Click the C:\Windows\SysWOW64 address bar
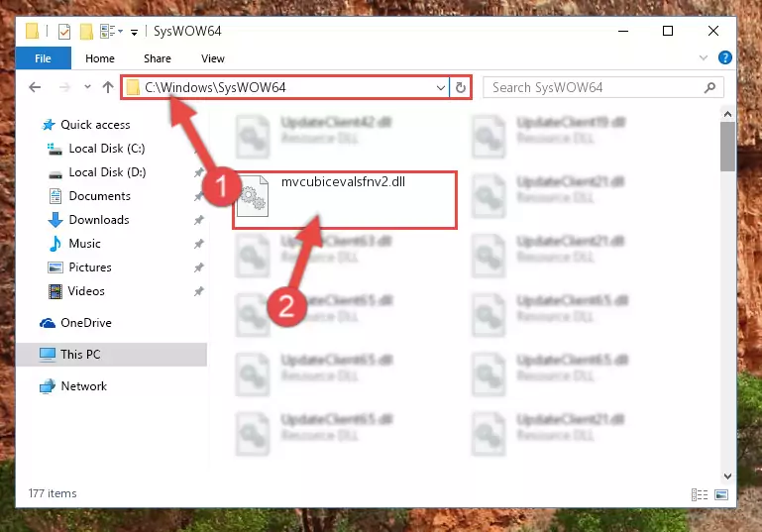The image size is (762, 532). coord(285,87)
